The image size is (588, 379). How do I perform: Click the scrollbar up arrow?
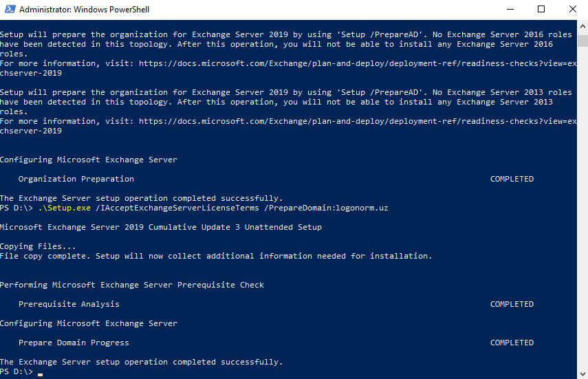tap(582, 26)
